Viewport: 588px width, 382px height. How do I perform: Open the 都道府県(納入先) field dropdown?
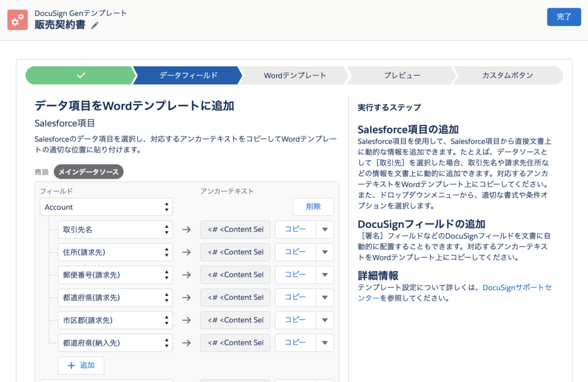click(x=115, y=342)
